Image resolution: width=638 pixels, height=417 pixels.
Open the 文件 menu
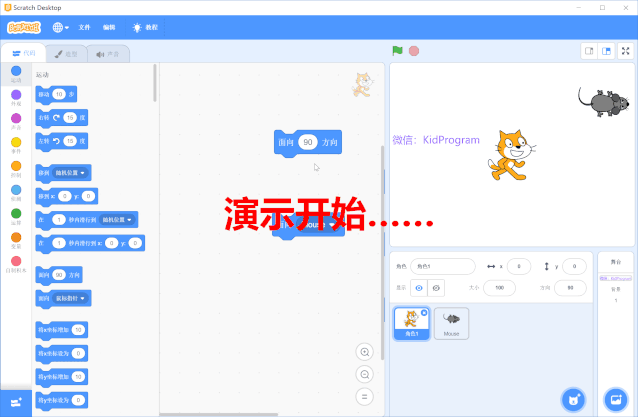(85, 27)
